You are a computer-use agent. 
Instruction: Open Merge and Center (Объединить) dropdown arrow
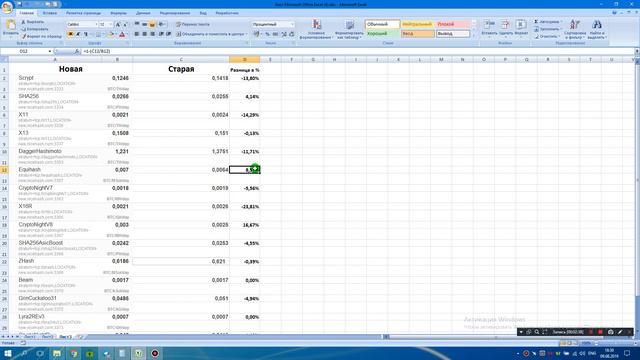[x=246, y=34]
